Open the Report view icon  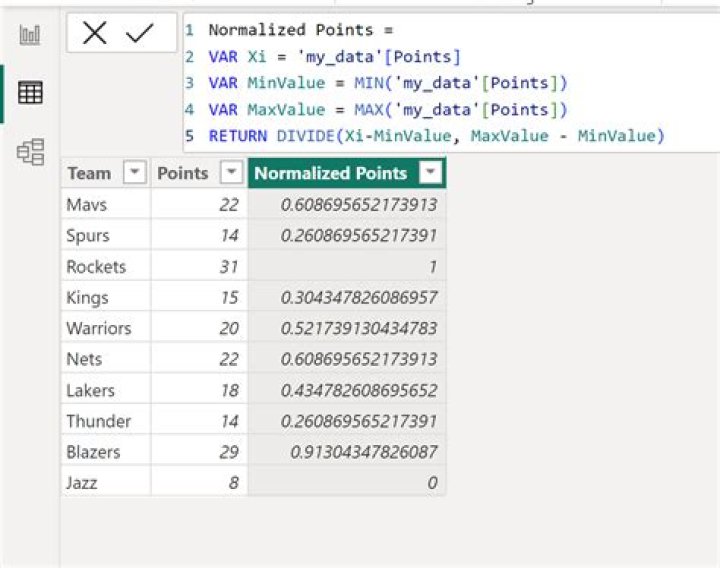(30, 36)
